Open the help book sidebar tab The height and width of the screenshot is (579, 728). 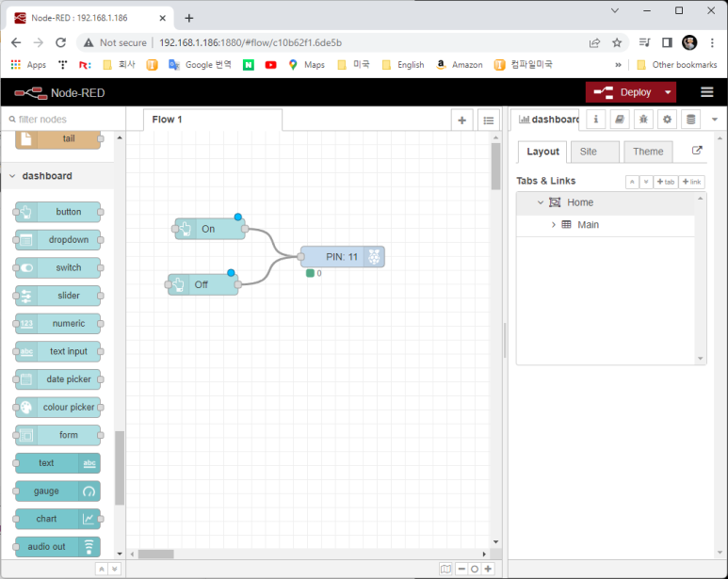(x=620, y=120)
